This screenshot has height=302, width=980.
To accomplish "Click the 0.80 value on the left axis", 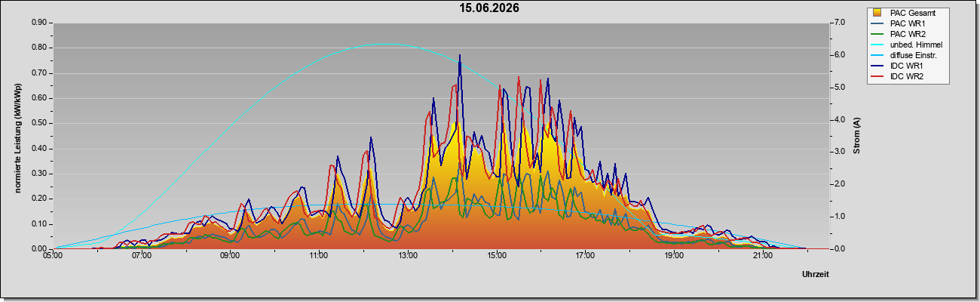I will pyautogui.click(x=39, y=48).
